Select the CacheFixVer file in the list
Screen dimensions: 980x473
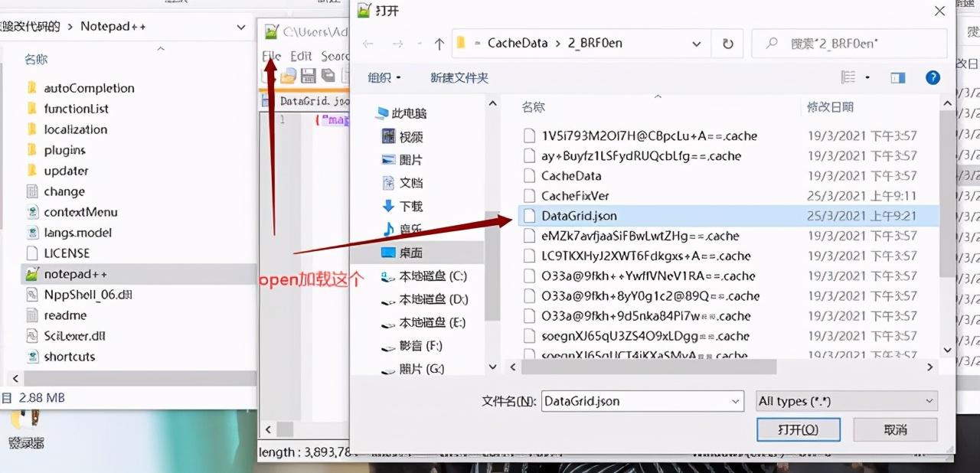(x=566, y=196)
